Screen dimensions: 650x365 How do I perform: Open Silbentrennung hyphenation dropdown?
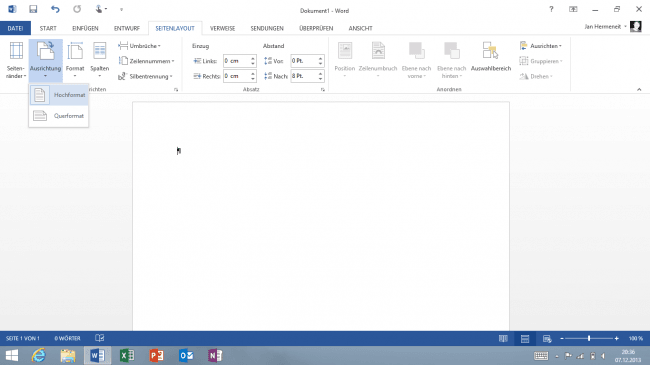[x=146, y=76]
